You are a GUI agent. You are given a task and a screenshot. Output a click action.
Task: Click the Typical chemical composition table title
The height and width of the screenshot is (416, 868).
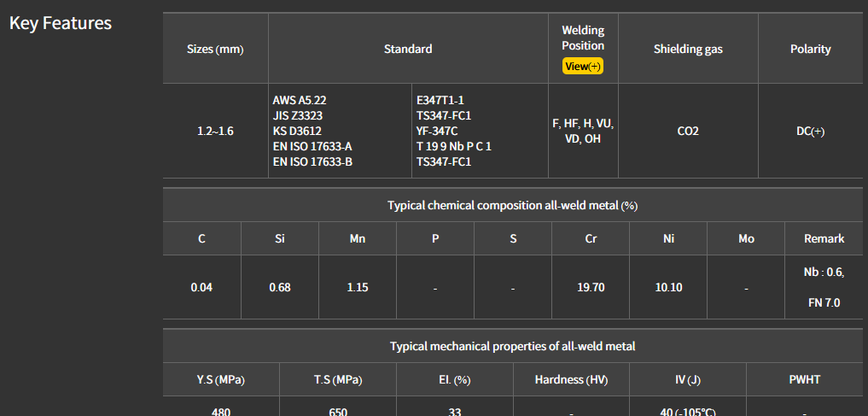512,206
